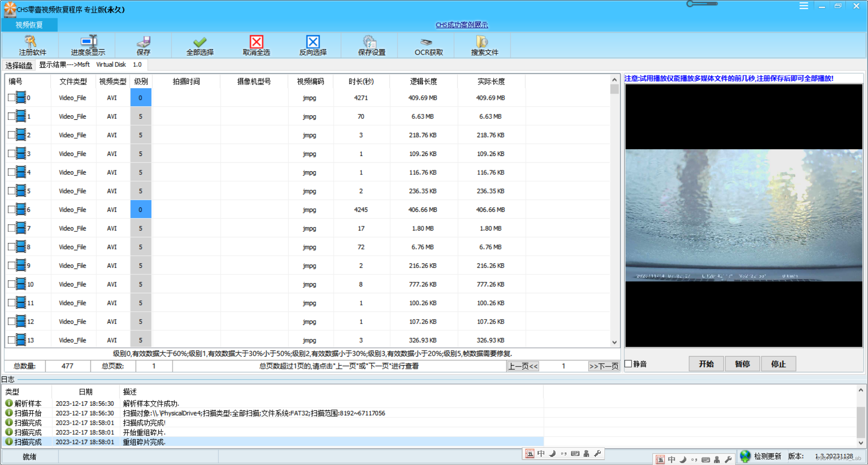Open the 进度条显示 progress display tool
The image size is (868, 465).
click(x=88, y=45)
